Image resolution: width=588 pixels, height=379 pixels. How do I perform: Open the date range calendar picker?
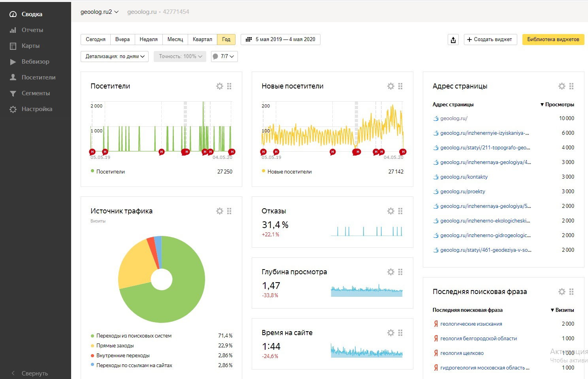pyautogui.click(x=281, y=40)
